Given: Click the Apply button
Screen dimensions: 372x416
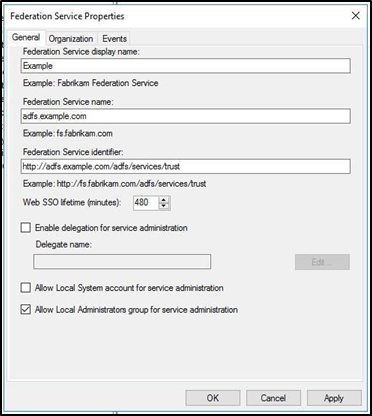Looking at the screenshot, I should 334,398.
